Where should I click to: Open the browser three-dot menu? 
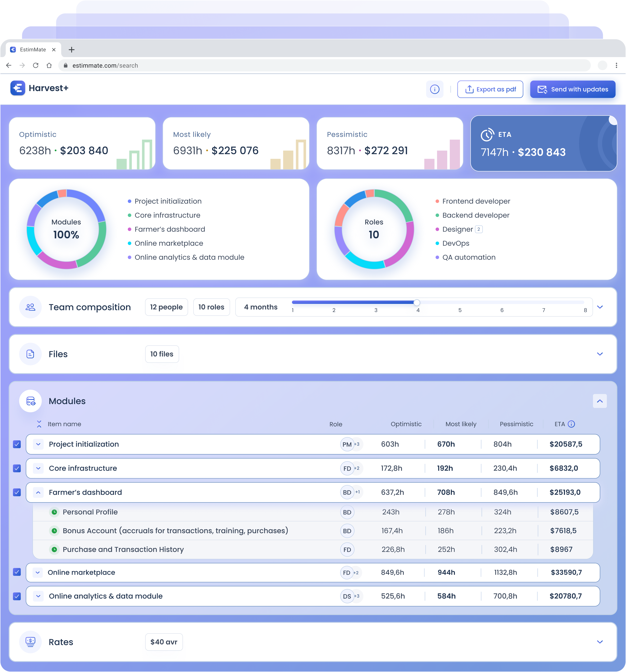click(x=616, y=65)
